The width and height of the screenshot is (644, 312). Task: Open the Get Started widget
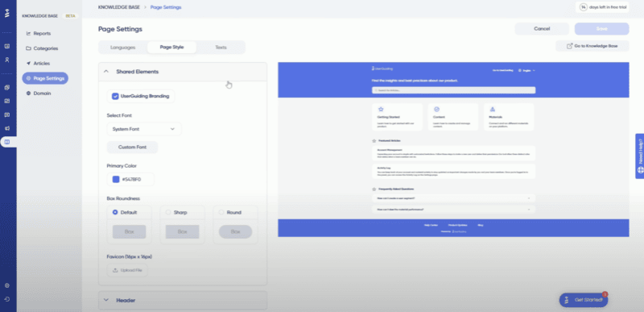coord(583,300)
